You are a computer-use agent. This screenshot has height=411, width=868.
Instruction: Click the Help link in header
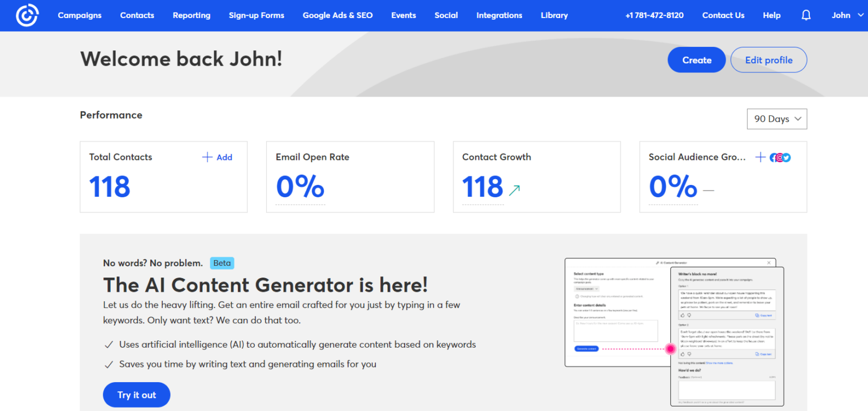pyautogui.click(x=771, y=15)
